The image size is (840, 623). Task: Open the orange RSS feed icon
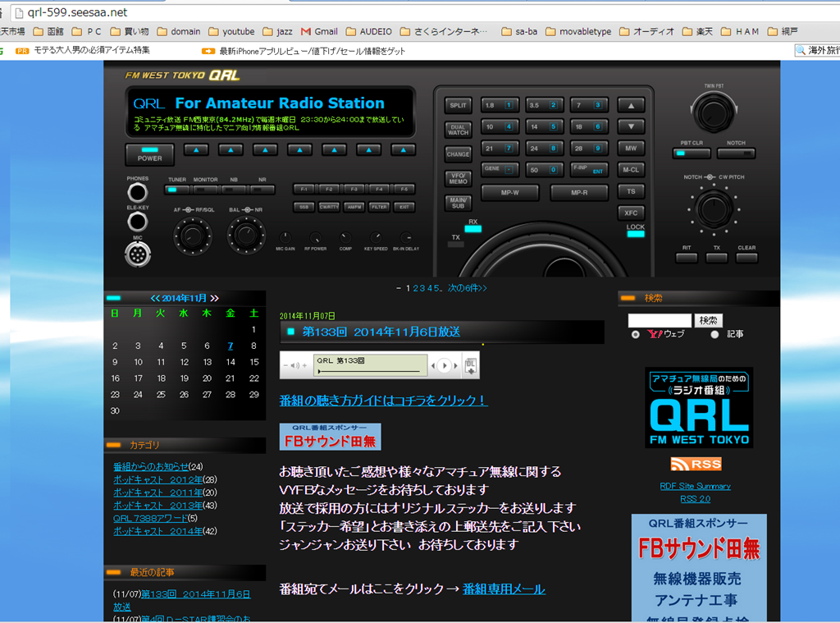tap(696, 464)
